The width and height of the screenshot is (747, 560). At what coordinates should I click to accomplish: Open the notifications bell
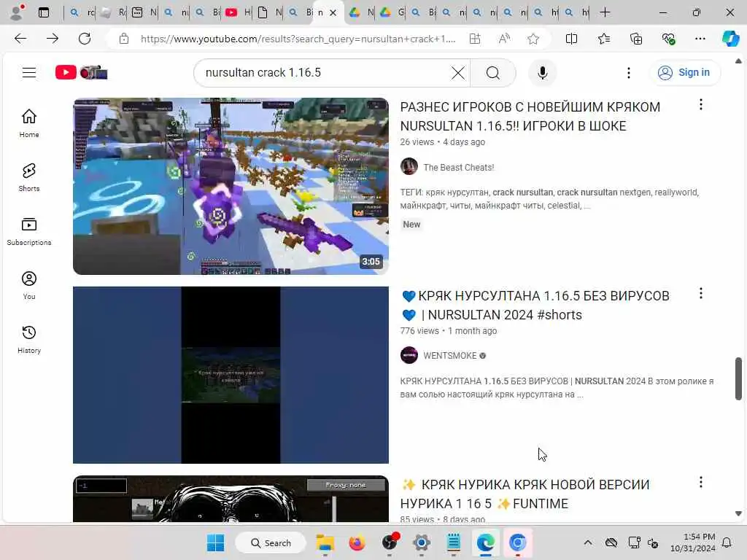tap(727, 542)
